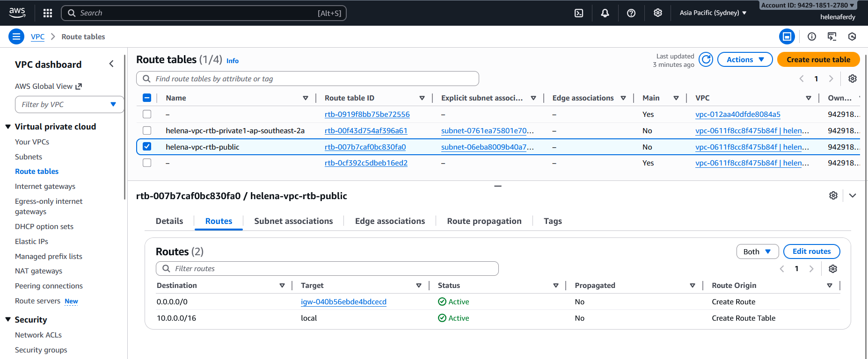Toggle the select-all header checkbox
Image resolution: width=868 pixels, height=359 pixels.
pyautogui.click(x=147, y=98)
